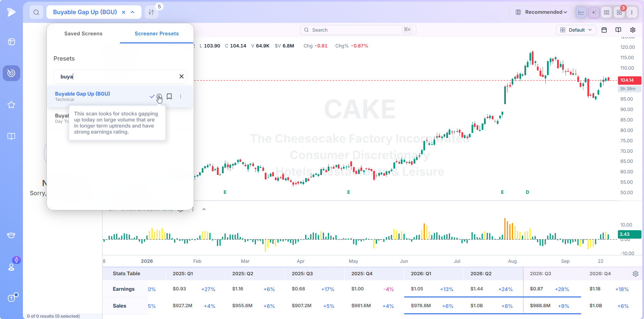Open the user profile icon in sidebar

(11, 267)
